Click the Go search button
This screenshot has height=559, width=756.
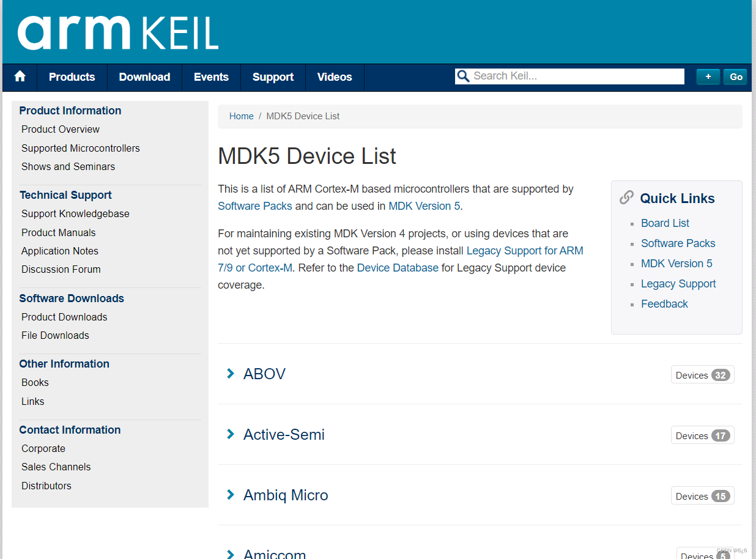(x=736, y=76)
